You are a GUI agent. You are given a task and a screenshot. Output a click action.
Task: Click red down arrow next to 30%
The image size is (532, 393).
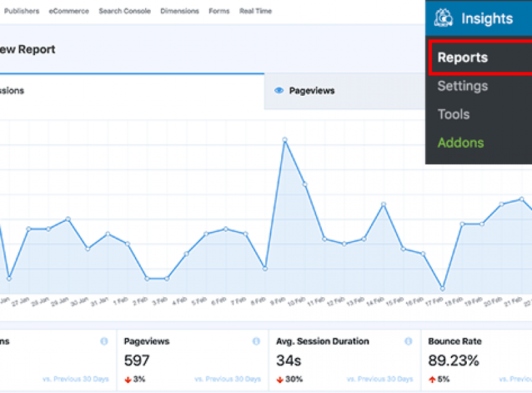point(280,379)
